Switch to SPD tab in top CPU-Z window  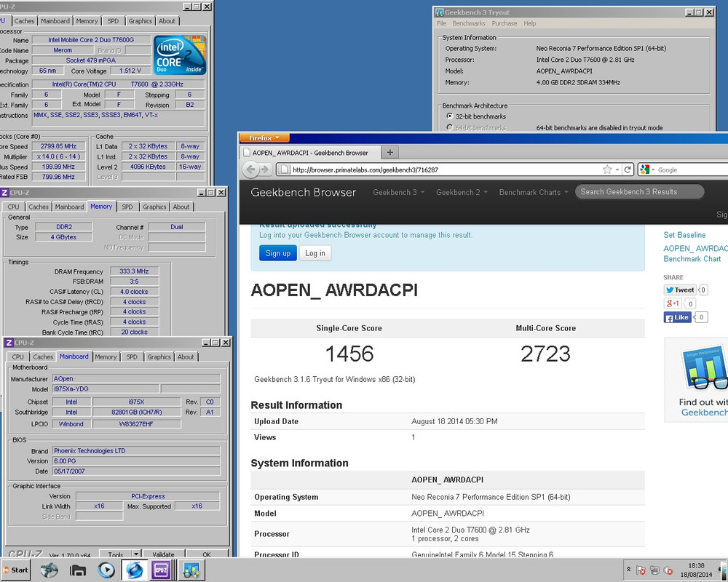(x=113, y=21)
